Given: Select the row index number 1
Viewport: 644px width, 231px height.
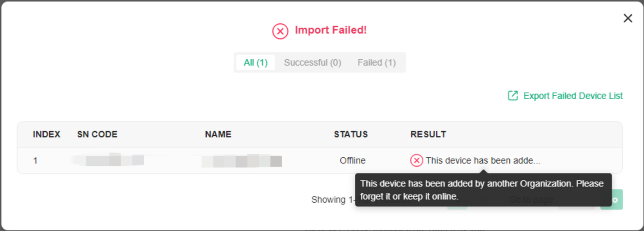Looking at the screenshot, I should coord(36,160).
